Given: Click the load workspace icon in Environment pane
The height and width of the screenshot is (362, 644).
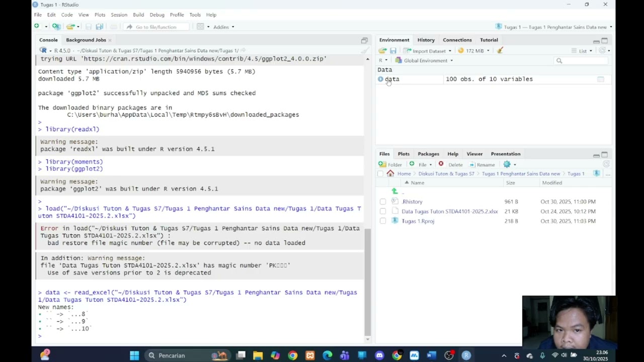Looking at the screenshot, I should [x=382, y=51].
